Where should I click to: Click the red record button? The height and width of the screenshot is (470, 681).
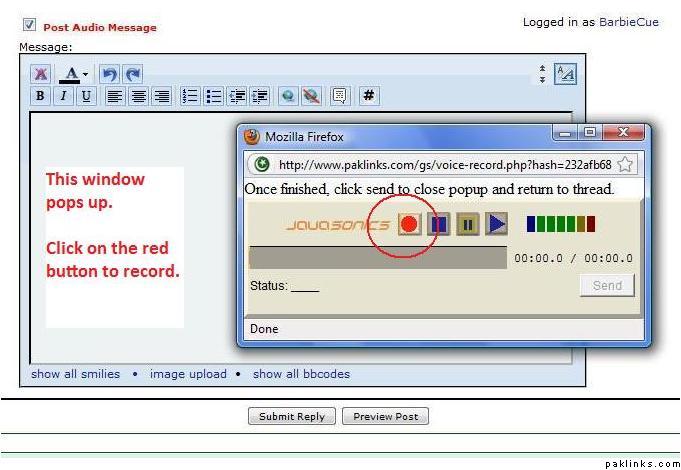[x=408, y=224]
